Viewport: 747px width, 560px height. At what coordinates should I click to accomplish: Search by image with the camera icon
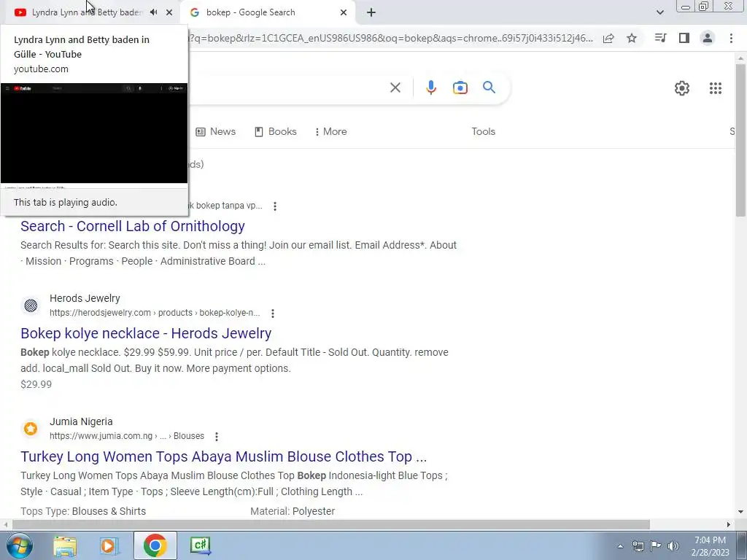(460, 87)
